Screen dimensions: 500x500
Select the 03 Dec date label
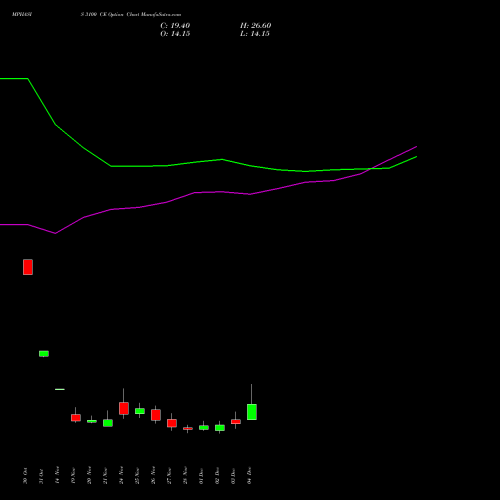[x=233, y=476]
